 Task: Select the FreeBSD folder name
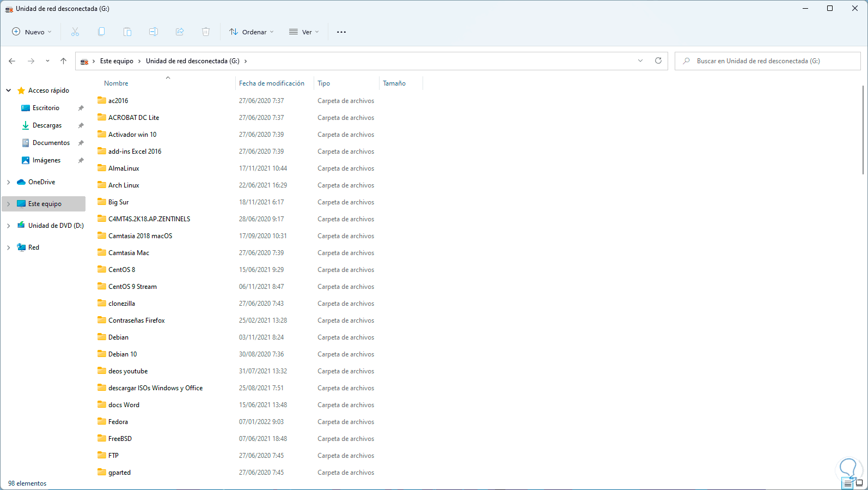(120, 439)
